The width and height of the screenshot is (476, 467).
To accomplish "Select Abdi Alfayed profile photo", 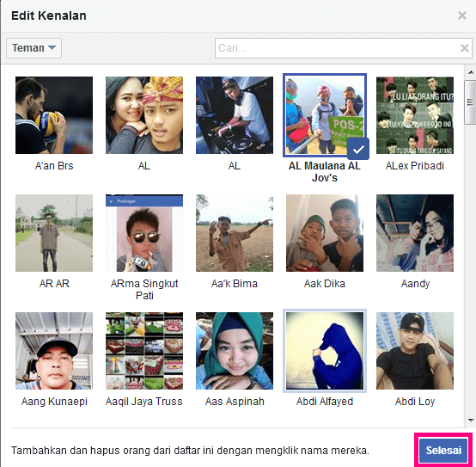I will coord(325,351).
